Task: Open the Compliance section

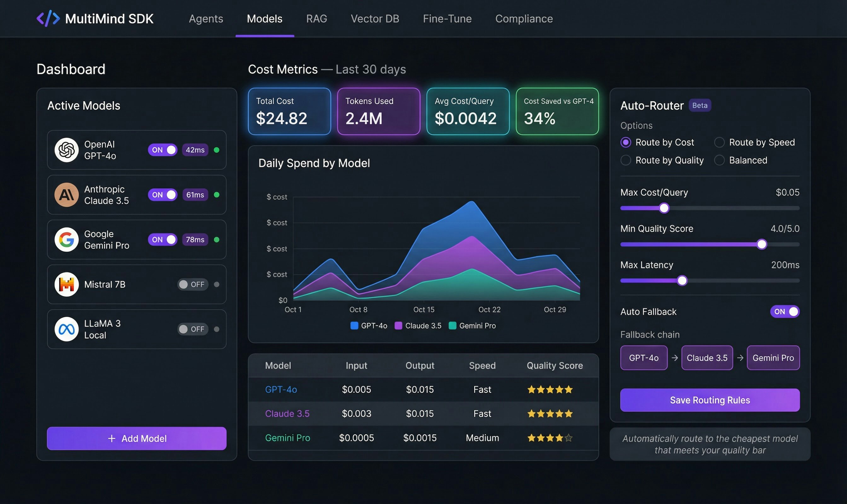Action: [x=524, y=19]
